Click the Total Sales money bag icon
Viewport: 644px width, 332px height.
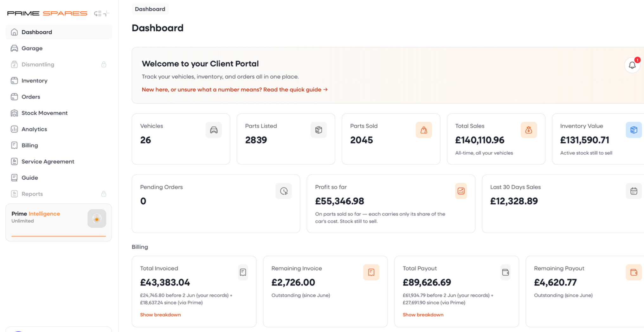pyautogui.click(x=529, y=130)
